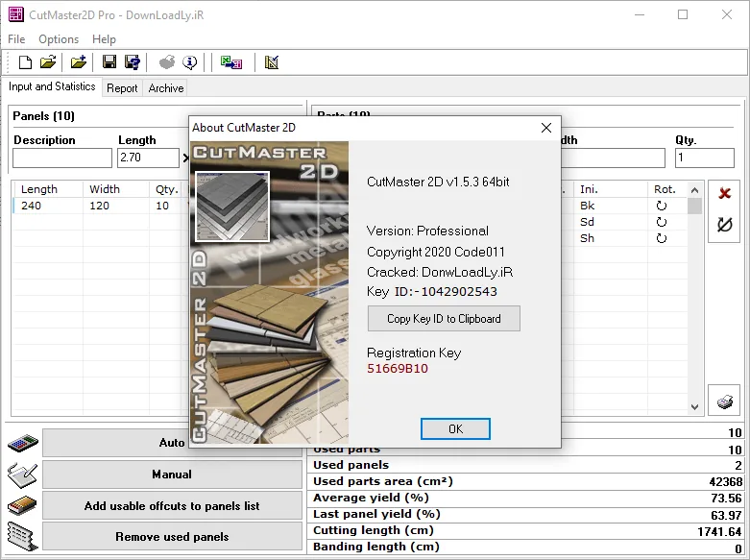Create a new project with the blank page icon

[25, 62]
